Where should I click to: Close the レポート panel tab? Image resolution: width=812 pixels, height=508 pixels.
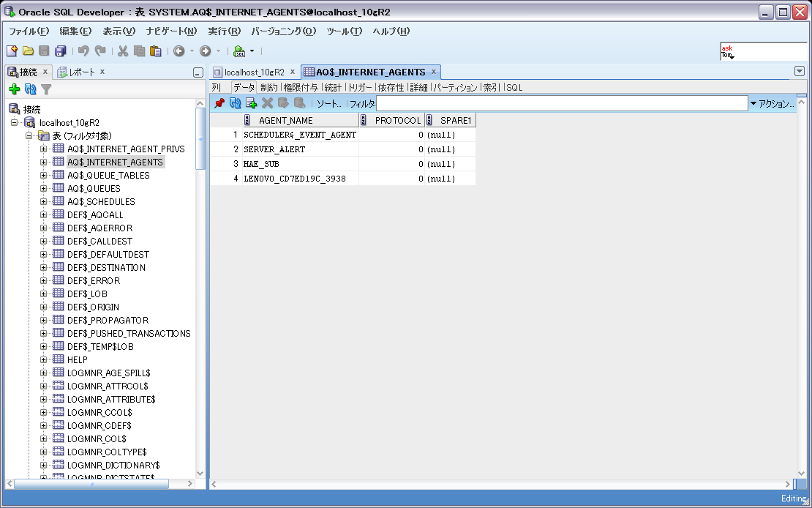tap(102, 72)
